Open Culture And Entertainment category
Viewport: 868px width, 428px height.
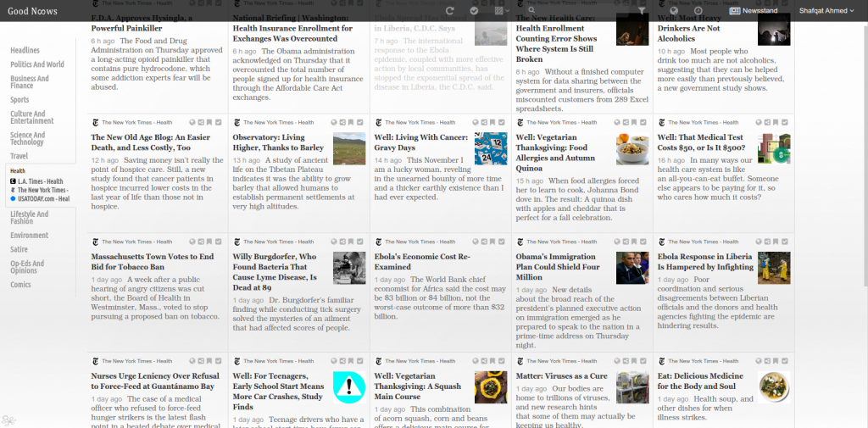coord(32,117)
